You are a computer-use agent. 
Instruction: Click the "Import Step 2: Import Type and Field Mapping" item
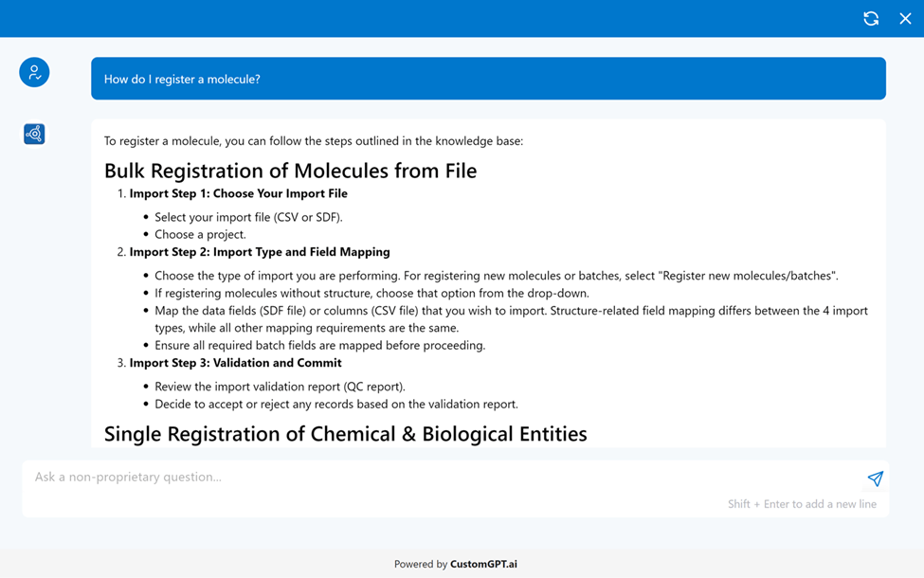[260, 252]
